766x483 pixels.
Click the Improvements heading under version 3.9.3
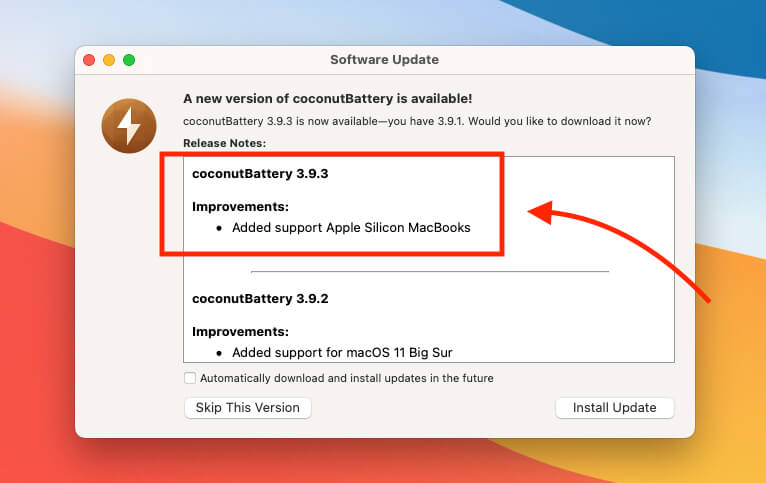(240, 207)
